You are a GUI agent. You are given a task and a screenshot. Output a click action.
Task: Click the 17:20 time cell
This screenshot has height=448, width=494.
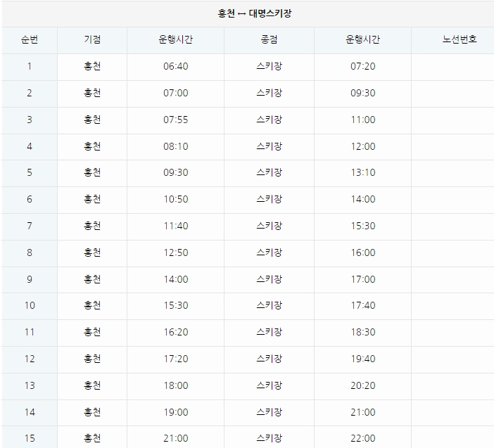coord(175,359)
